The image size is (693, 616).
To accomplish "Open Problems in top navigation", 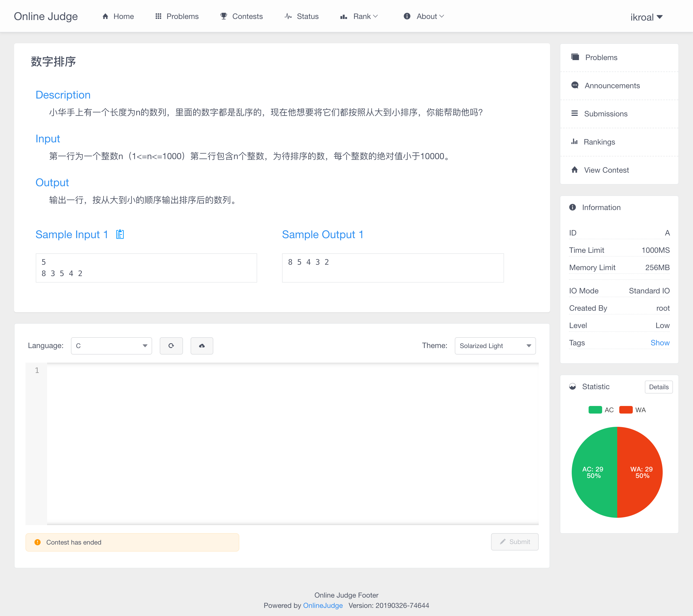I will coord(177,16).
